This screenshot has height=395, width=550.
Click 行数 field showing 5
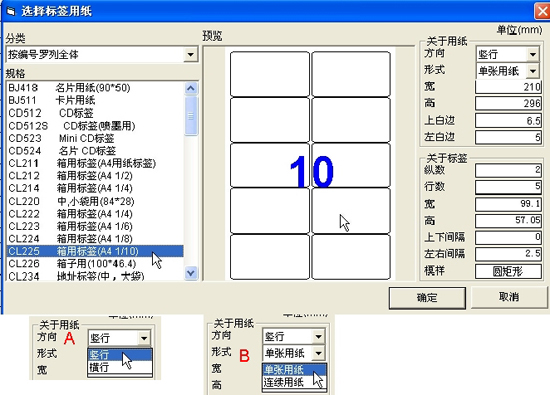(x=508, y=187)
